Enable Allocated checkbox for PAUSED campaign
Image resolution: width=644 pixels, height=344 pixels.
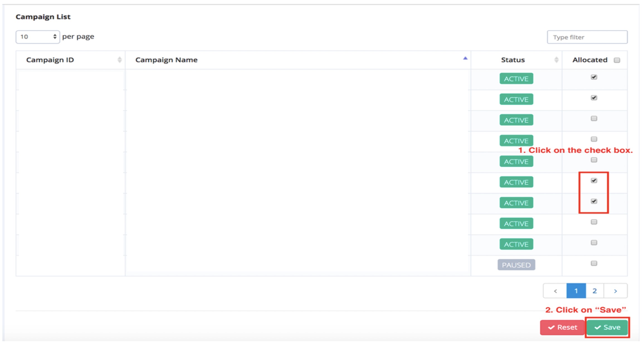[594, 263]
